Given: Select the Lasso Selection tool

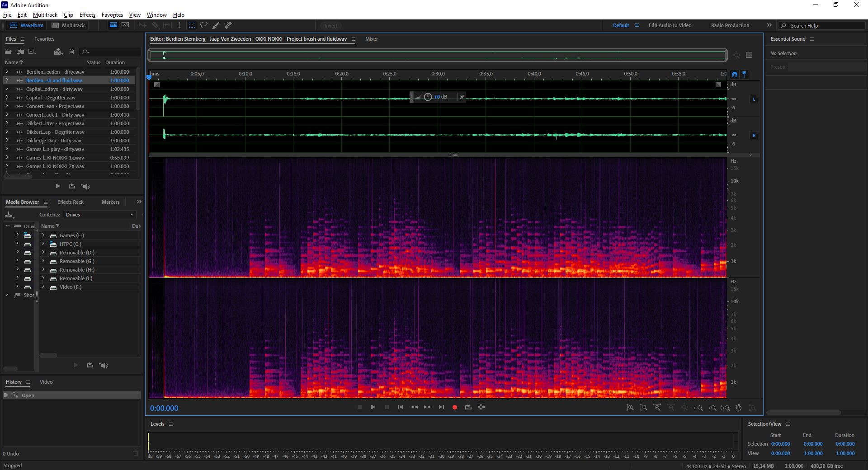Looking at the screenshot, I should pos(204,25).
